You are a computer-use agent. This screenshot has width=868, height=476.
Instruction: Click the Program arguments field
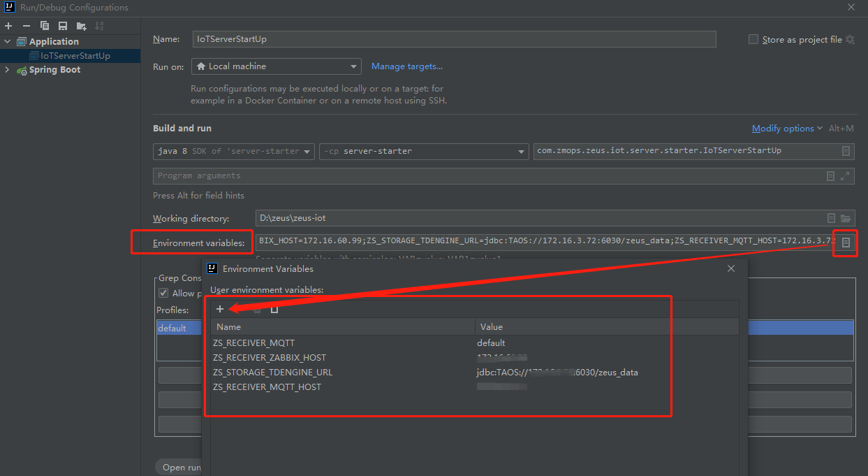pos(503,176)
